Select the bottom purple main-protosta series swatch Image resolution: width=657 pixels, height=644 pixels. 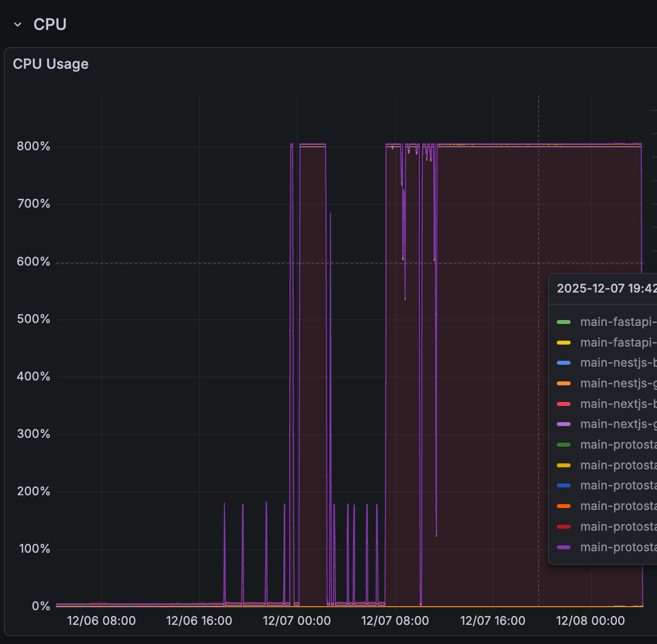[564, 547]
